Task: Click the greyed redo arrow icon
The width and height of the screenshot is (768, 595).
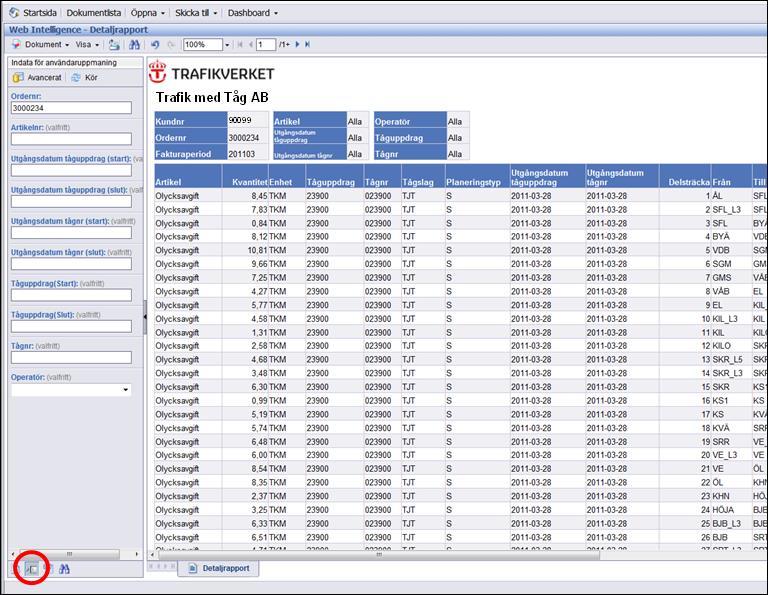Action: tap(171, 45)
